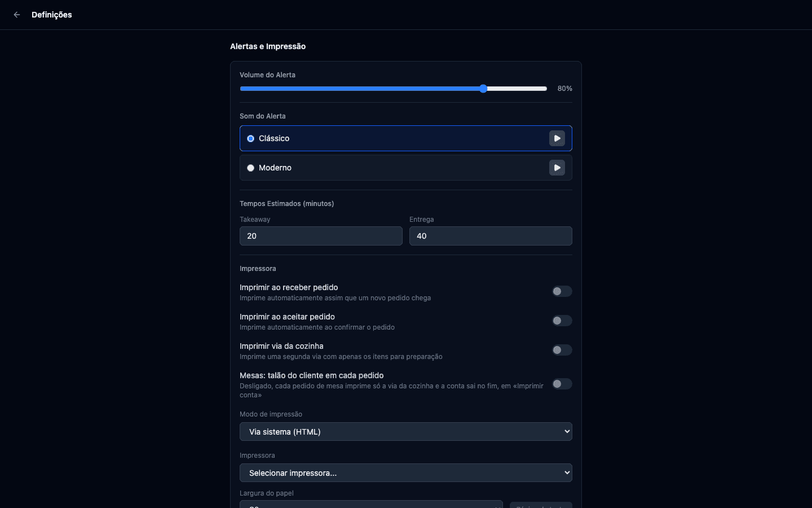
Task: Click the Definições page title
Action: [x=52, y=15]
